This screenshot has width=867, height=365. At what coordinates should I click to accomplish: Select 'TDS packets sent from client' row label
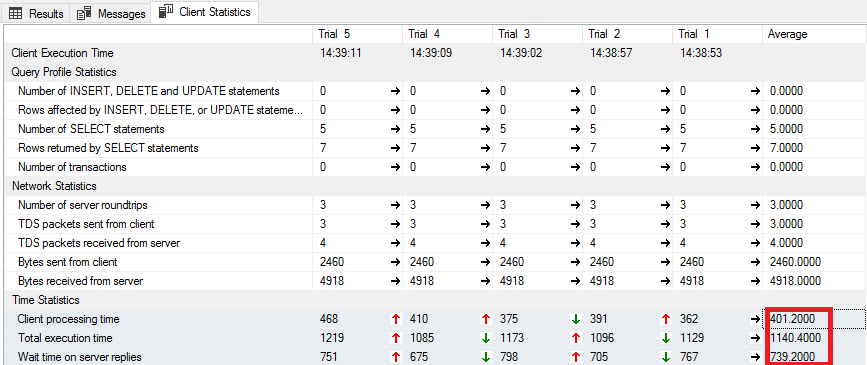pos(86,224)
